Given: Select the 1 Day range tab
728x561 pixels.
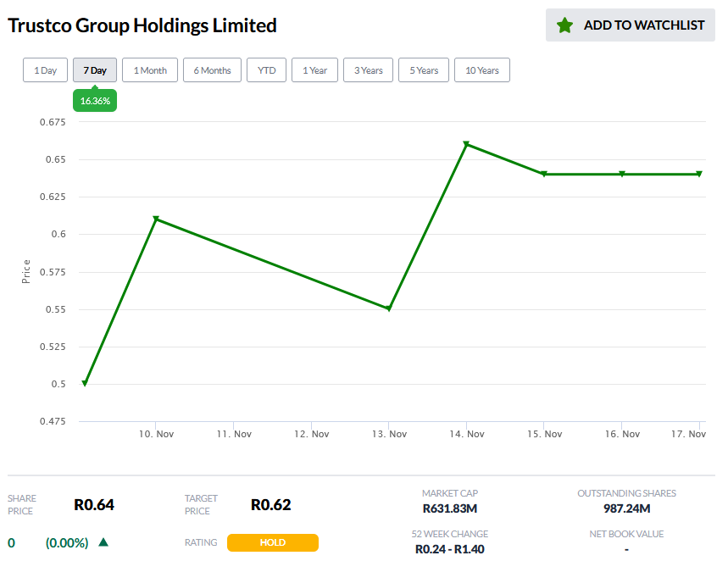Looking at the screenshot, I should tap(46, 70).
